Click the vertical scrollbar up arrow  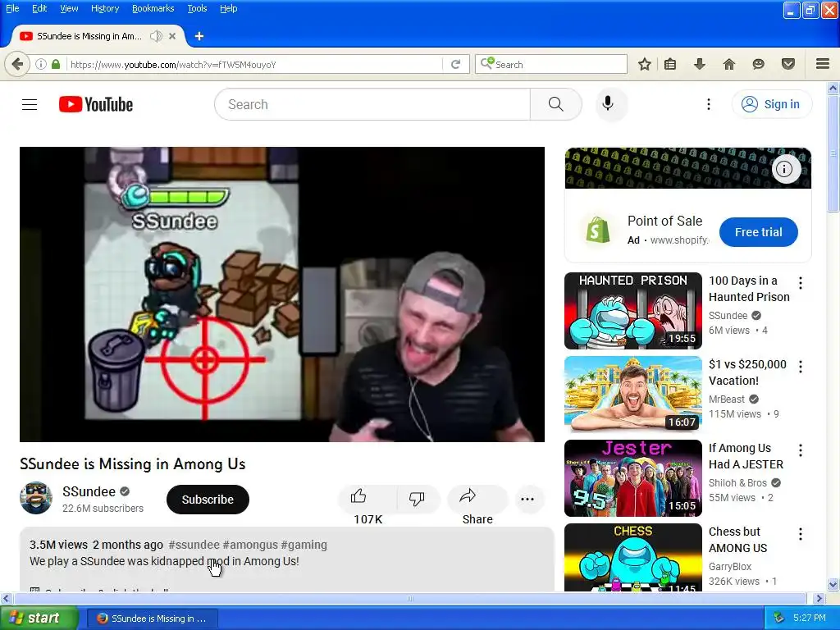(833, 88)
